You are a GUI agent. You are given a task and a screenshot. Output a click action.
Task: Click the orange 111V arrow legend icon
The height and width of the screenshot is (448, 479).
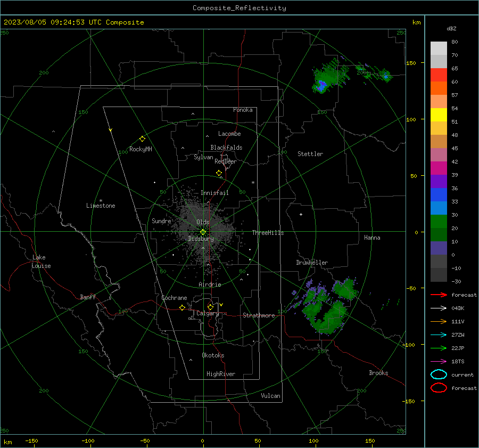click(x=439, y=321)
